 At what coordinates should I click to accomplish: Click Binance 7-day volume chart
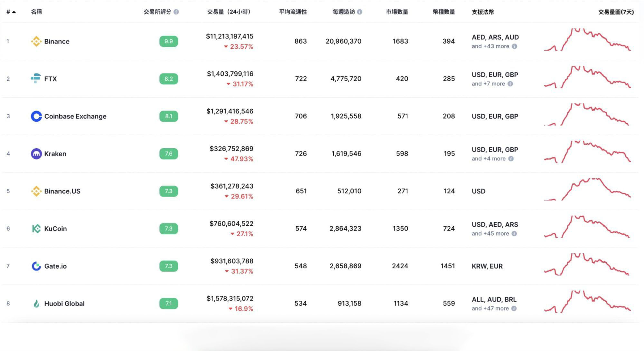coord(587,40)
